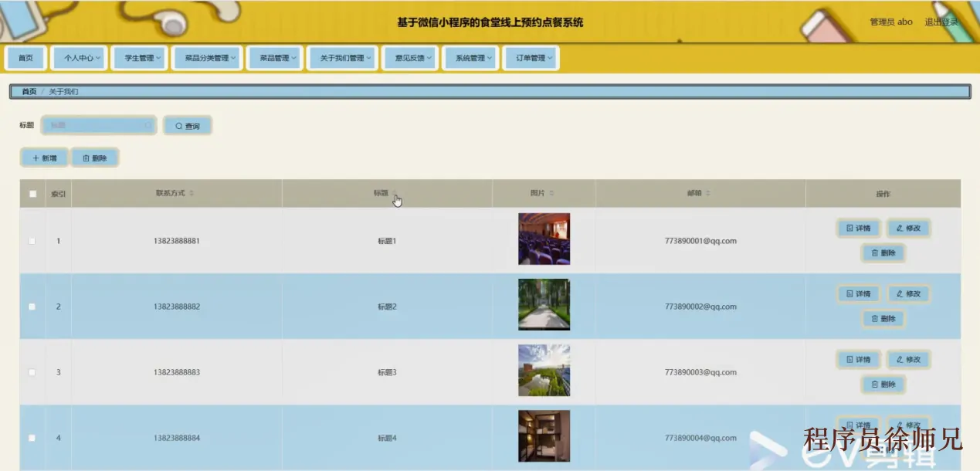Viewport: 980px width, 471px height.
Task: Sort by the 图片 column sort arrows
Action: tap(551, 193)
